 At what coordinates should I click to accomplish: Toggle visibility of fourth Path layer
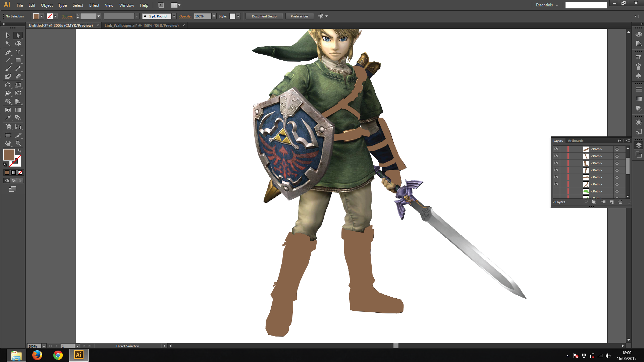pyautogui.click(x=556, y=170)
